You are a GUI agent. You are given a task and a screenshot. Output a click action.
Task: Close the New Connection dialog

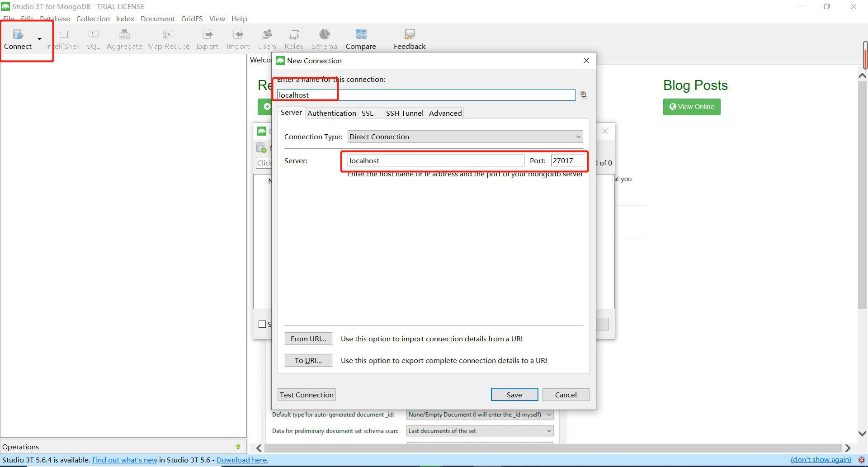point(586,61)
